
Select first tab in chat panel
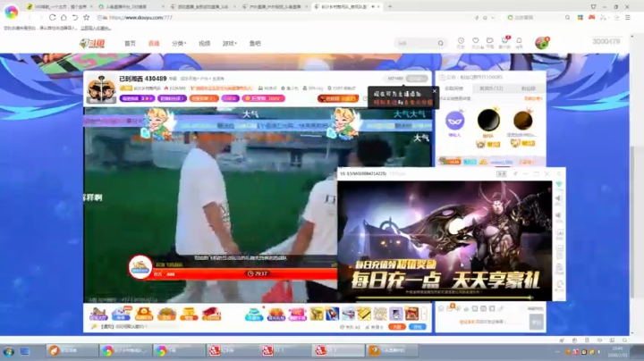tap(453, 88)
